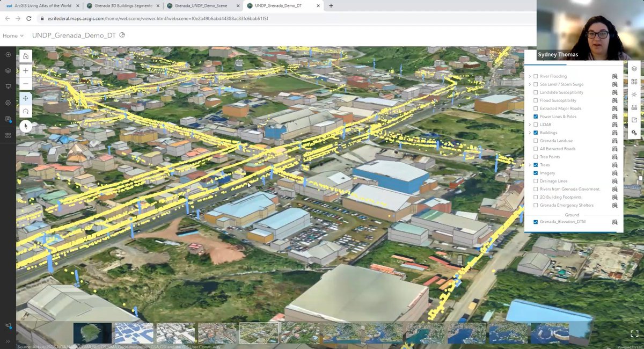Disable the Power Lines & Poles checkbox

(536, 117)
